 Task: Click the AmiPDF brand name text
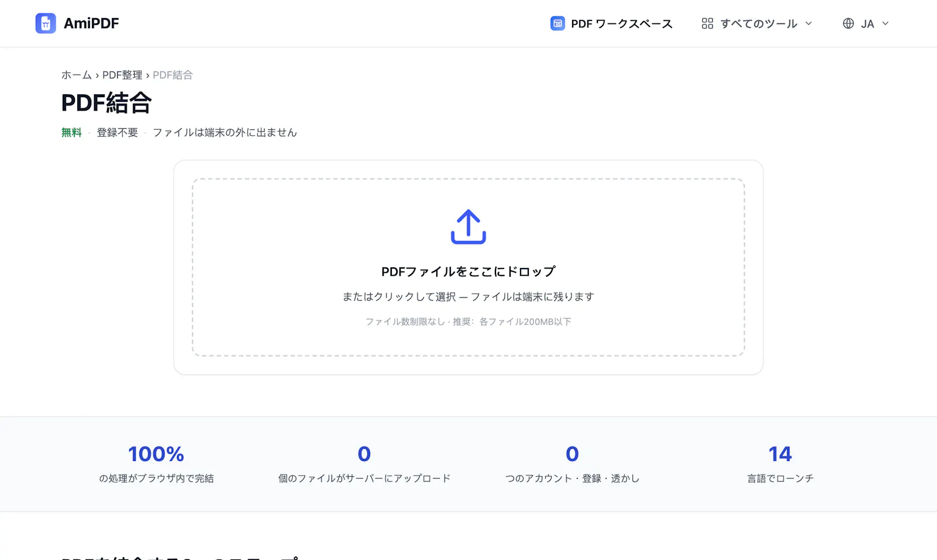pos(91,23)
